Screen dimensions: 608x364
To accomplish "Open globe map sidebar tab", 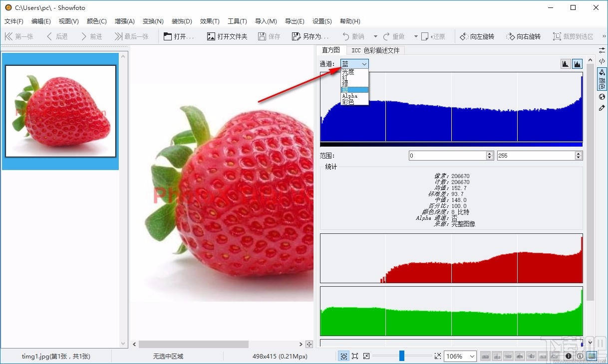I will [x=602, y=97].
